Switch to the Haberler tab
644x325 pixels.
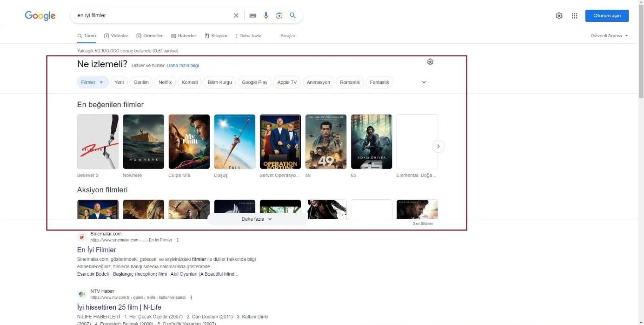pyautogui.click(x=184, y=36)
